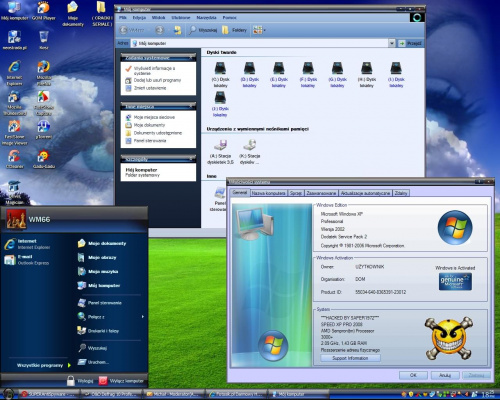Image resolution: width=500 pixels, height=400 pixels.
Task: Open Internet Explorer desktop shortcut
Action: (x=14, y=73)
